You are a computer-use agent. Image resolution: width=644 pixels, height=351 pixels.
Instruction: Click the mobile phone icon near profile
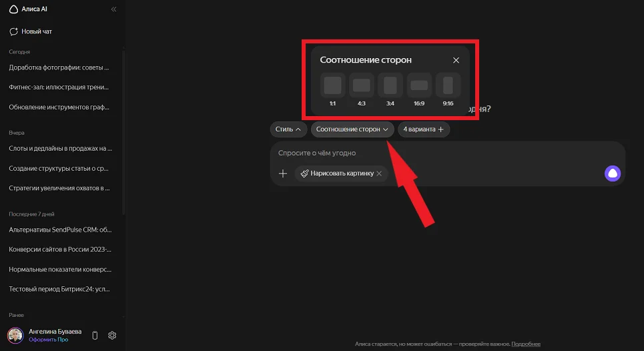(x=95, y=335)
